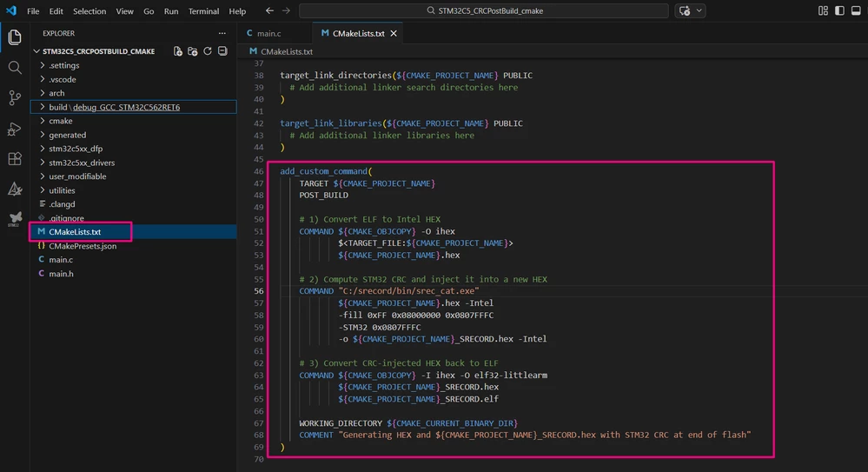Screen dimensions: 868x472
Task: Collapse all folders in Explorer
Action: 222,51
